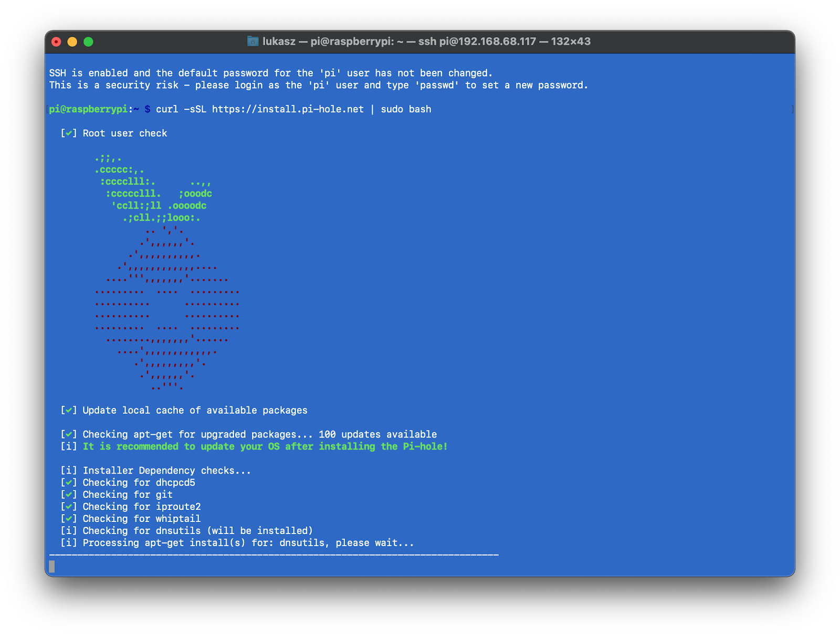The width and height of the screenshot is (840, 636).
Task: Click 'SSH is enabled' warning line
Action: pos(271,73)
